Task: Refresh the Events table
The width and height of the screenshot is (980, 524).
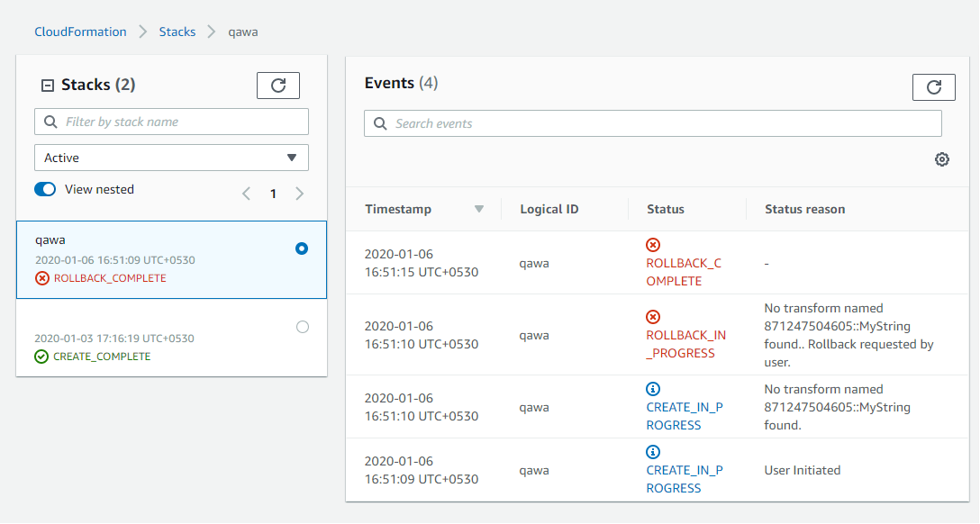Action: click(933, 87)
